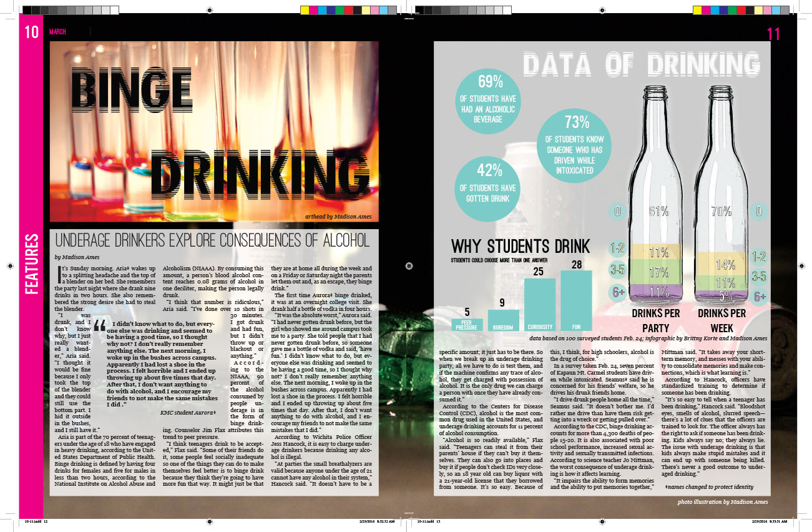Viewport: 812px width, 532px height.
Task: Select the value 25 above Curiousity
Action: coord(540,272)
